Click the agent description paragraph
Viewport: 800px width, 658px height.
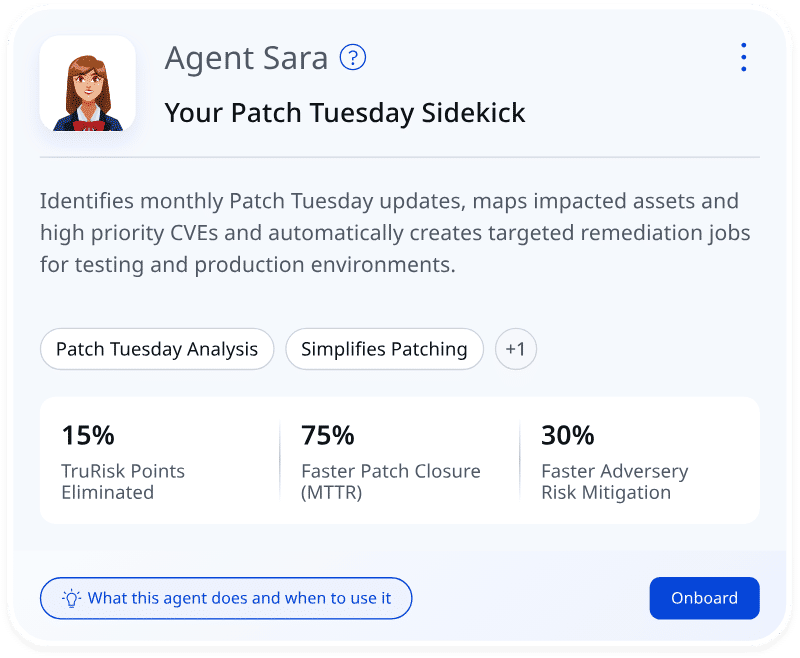click(x=395, y=233)
